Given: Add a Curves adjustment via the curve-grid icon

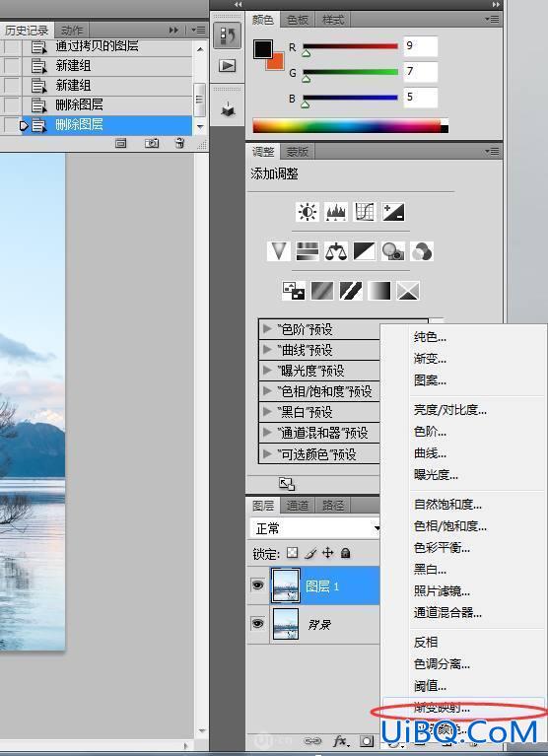Looking at the screenshot, I should [365, 212].
